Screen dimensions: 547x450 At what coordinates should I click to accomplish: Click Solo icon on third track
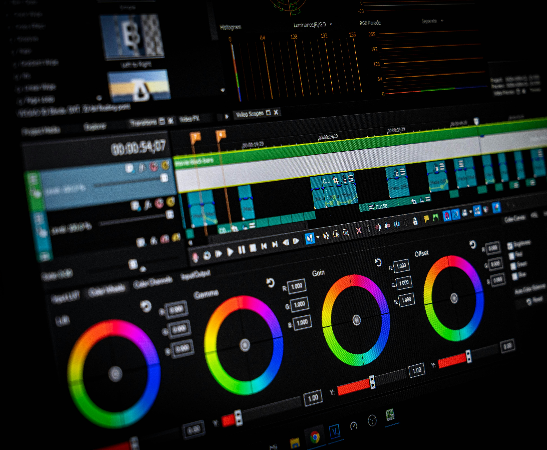176,237
